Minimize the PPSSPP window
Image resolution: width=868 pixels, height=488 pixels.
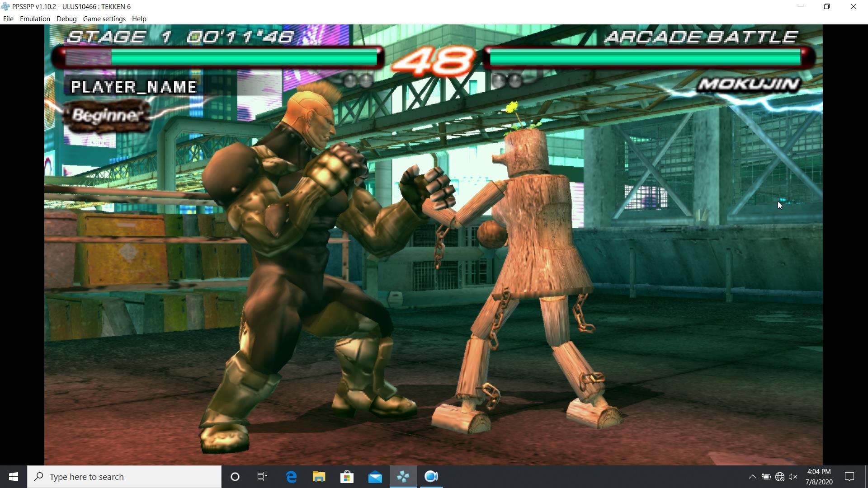tap(801, 6)
